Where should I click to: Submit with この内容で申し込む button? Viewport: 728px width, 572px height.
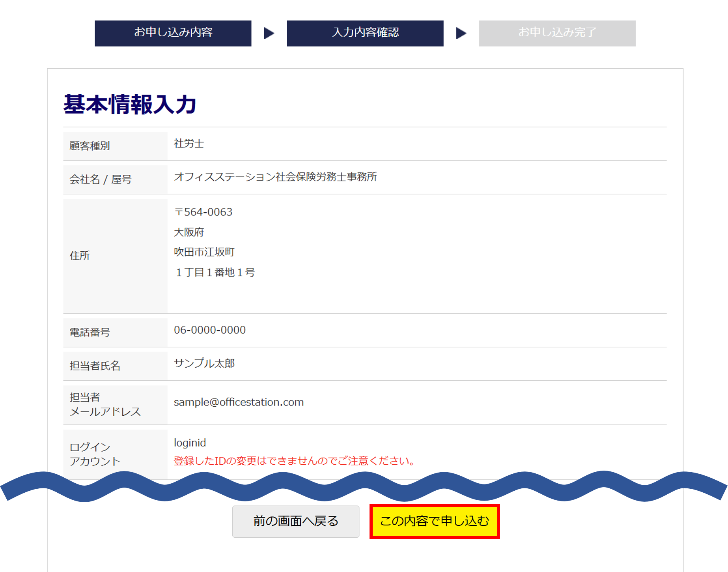pos(435,521)
